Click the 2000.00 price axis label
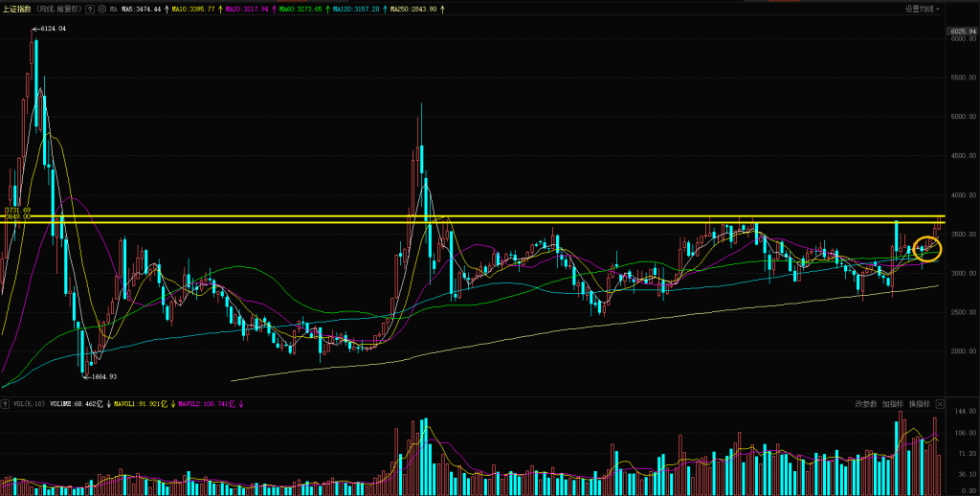 [964, 351]
